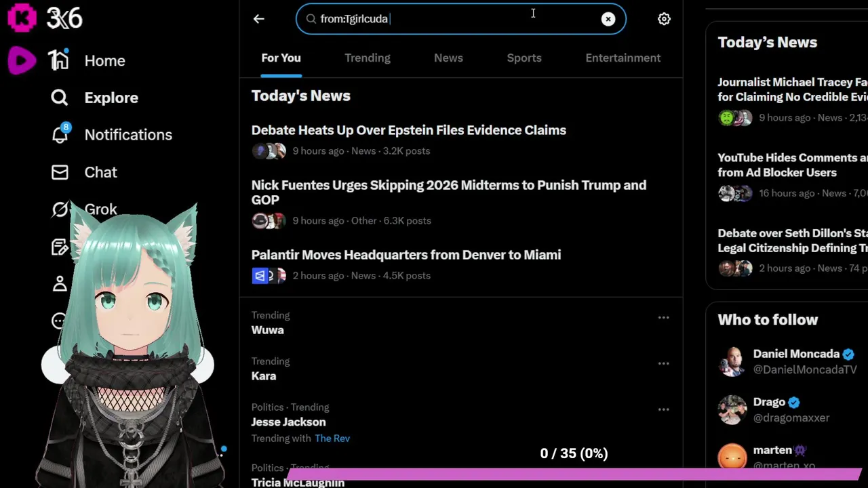
Task: Open the Jesse Jackson trending topic
Action: [288, 422]
